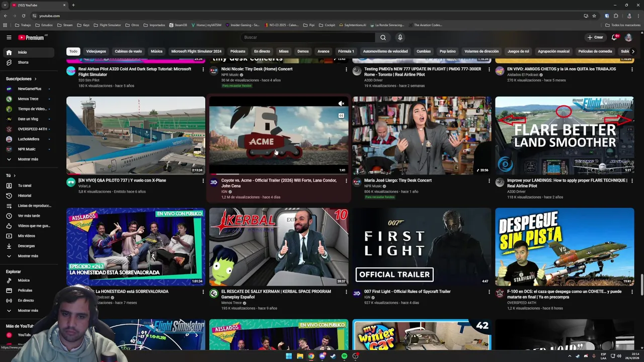
Task: Open a new browser tab
Action: click(x=73, y=5)
